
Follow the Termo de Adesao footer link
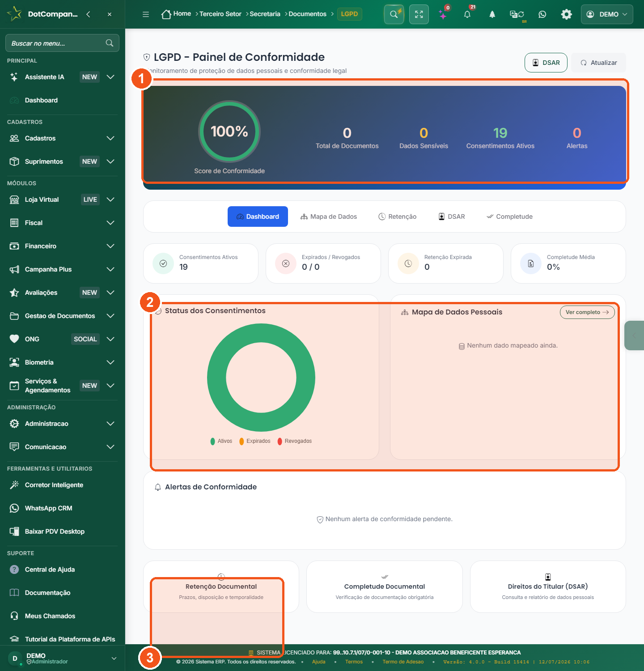point(403,662)
